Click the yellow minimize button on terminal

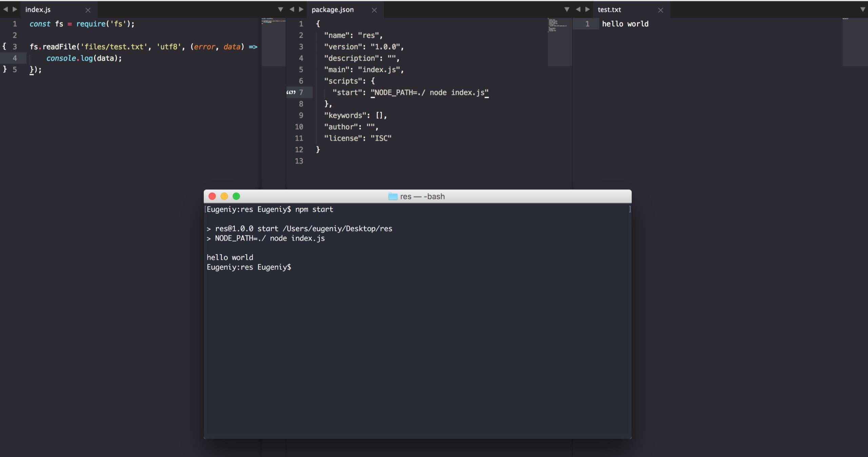(x=224, y=196)
